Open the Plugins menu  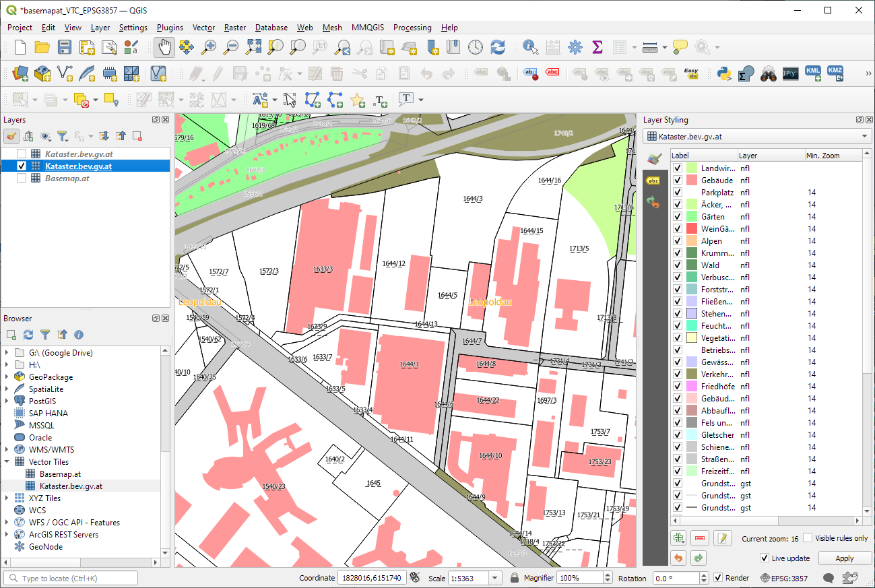(170, 28)
